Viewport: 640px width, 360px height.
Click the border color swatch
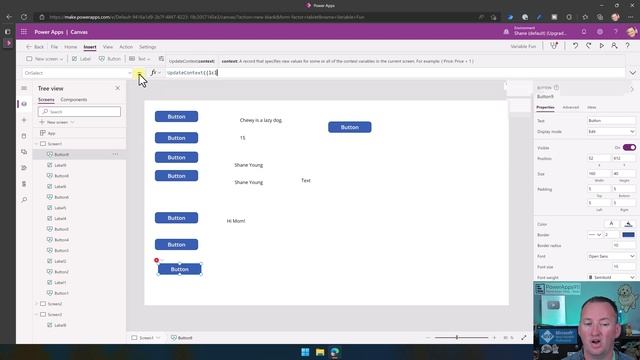click(x=629, y=235)
